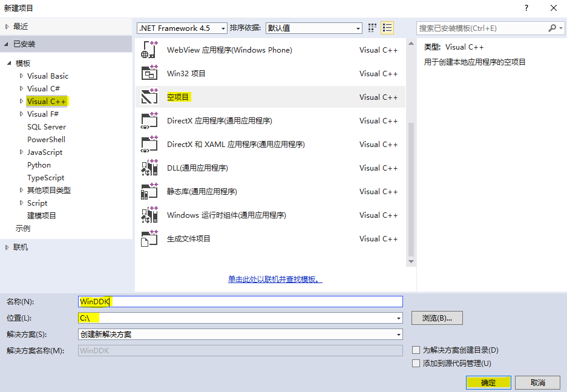The width and height of the screenshot is (567, 392).
Task: Click the DirectX 应用程序 template icon
Action: [x=149, y=120]
